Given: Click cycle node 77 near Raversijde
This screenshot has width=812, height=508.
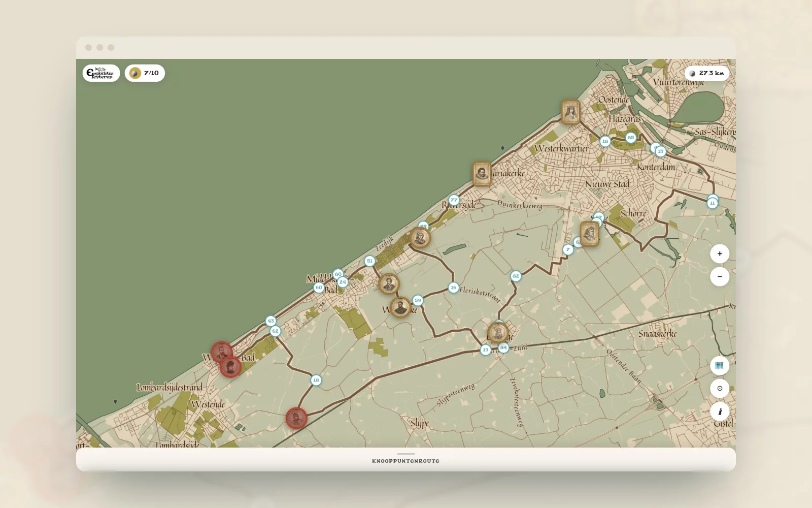Looking at the screenshot, I should pyautogui.click(x=454, y=200).
